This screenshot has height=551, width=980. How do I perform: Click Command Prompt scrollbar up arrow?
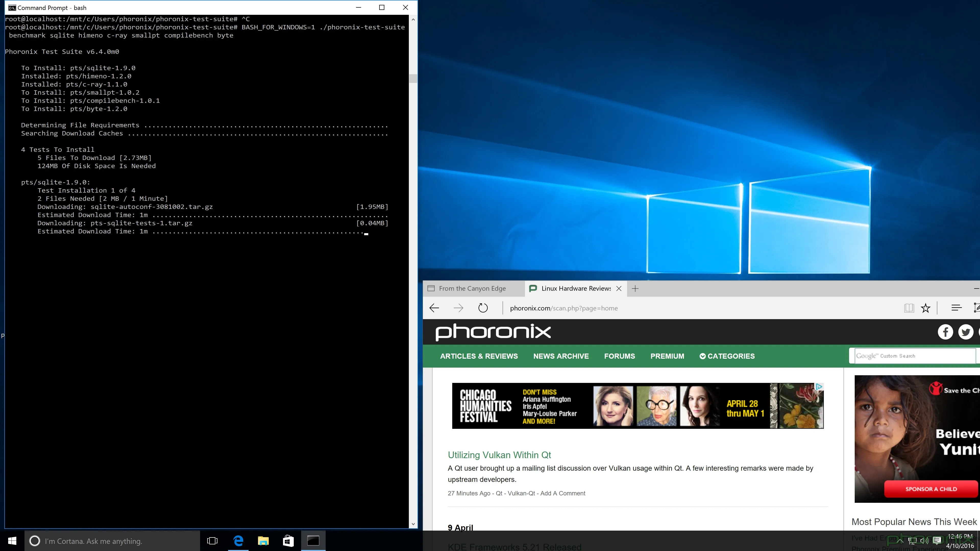point(413,19)
